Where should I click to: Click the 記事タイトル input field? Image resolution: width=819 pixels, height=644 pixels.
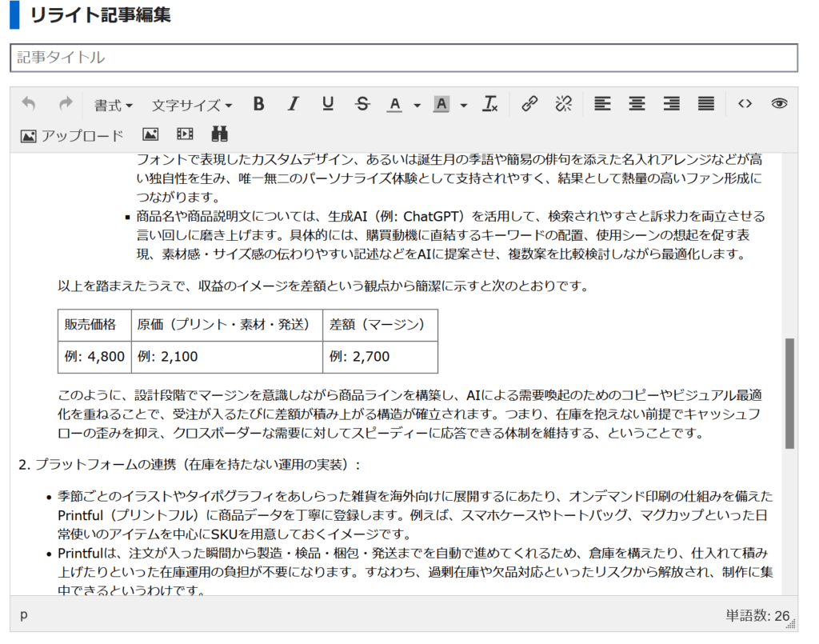coord(404,58)
